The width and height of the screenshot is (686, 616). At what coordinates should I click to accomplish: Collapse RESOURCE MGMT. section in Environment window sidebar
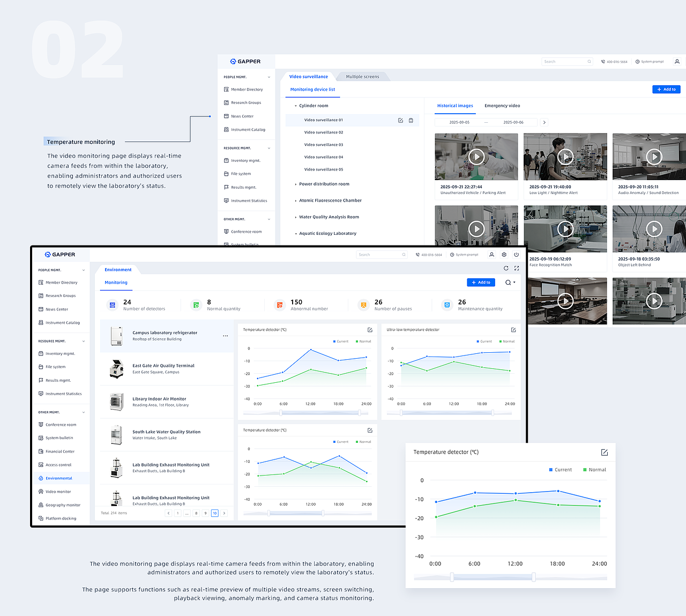84,342
